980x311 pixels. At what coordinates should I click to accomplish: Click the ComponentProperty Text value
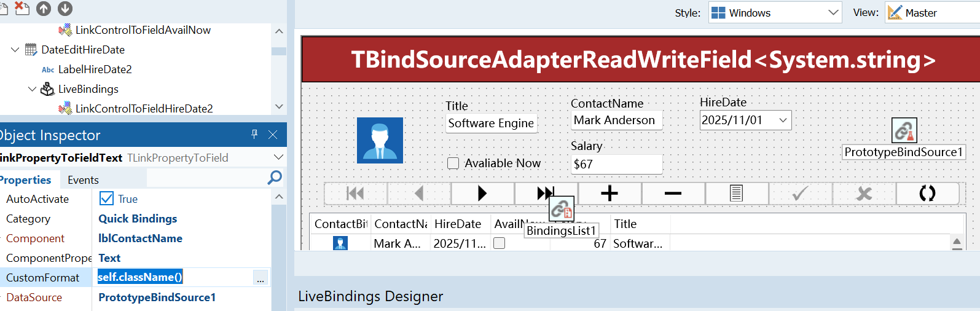click(109, 258)
